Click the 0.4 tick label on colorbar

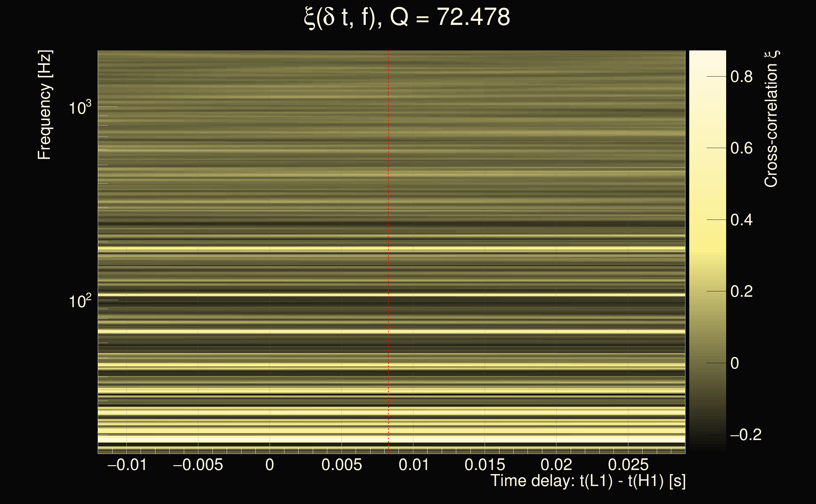point(741,220)
